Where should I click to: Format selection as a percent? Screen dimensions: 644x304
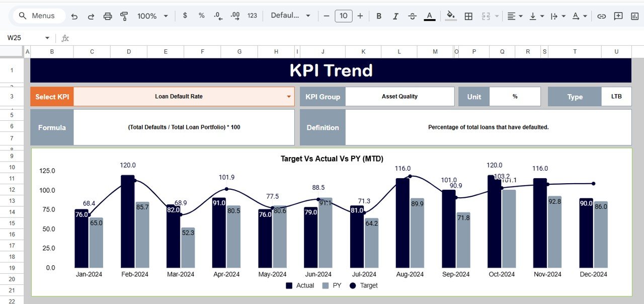(201, 16)
